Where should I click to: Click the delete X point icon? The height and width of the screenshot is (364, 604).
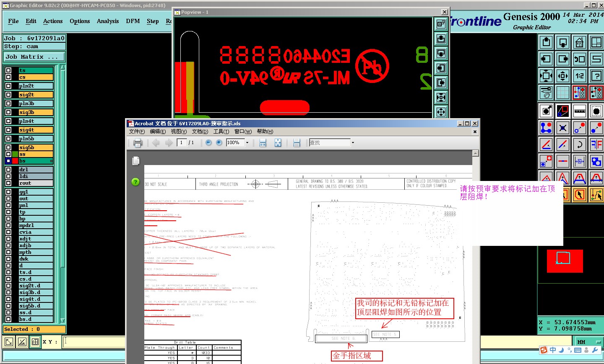(563, 128)
